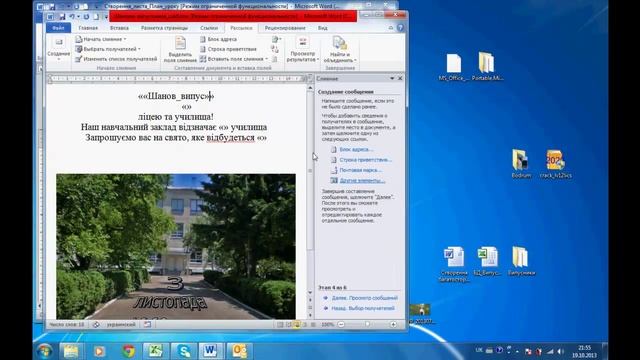Click the zoom slider handle

pyautogui.click(x=367, y=324)
